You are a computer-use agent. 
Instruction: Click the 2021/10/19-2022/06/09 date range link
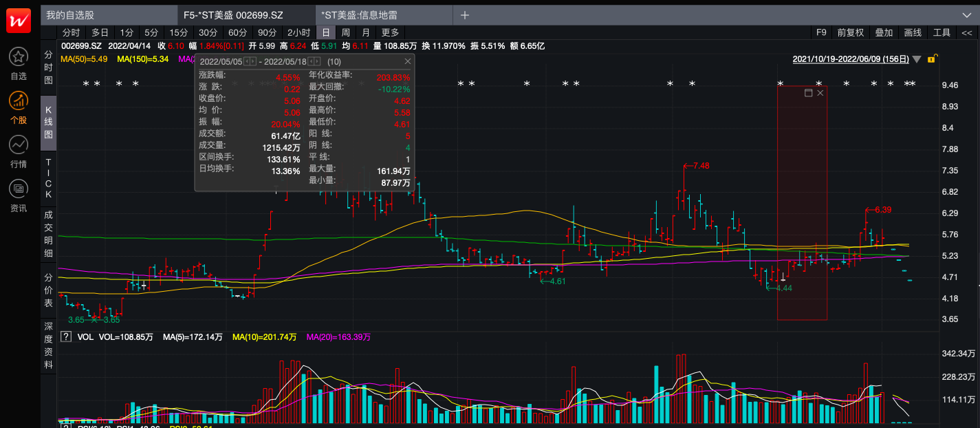click(x=851, y=59)
